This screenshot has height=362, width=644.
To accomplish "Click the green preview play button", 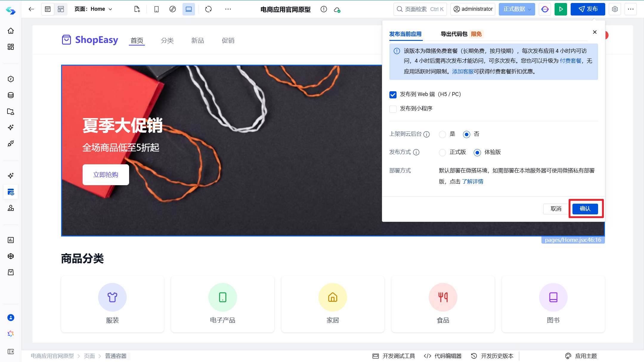I will [x=561, y=9].
